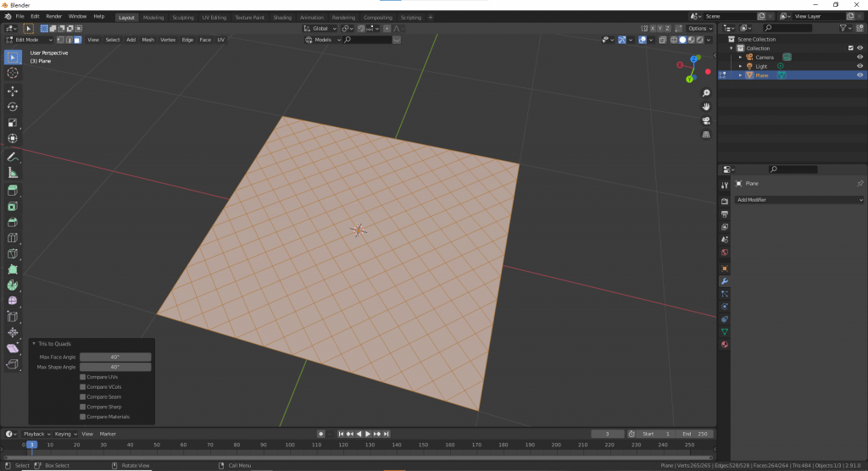Enable Compare UVs checkbox
The width and height of the screenshot is (868, 471).
coord(82,377)
